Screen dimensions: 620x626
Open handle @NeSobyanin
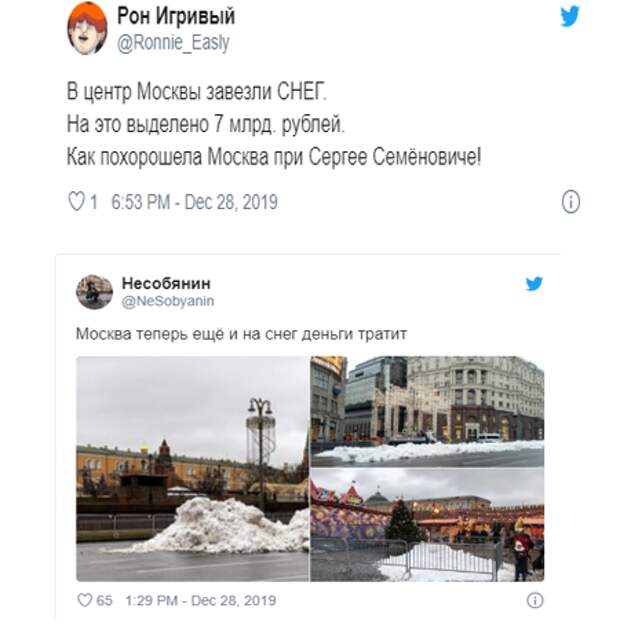pos(168,301)
